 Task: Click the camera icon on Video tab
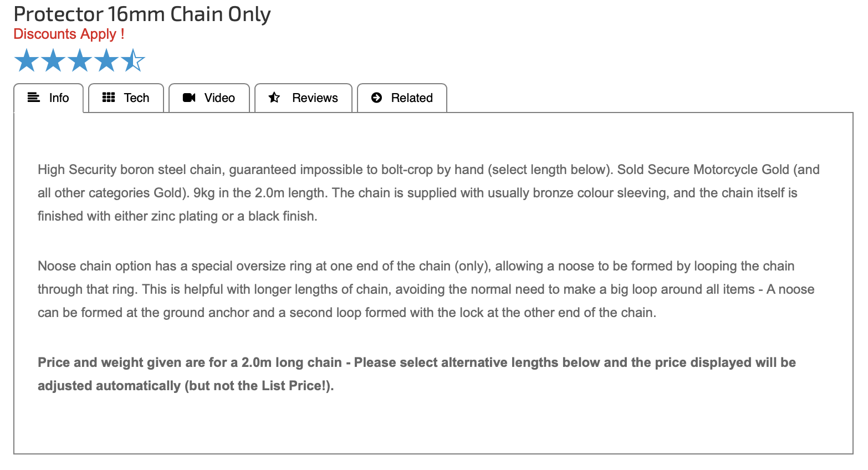click(x=189, y=98)
